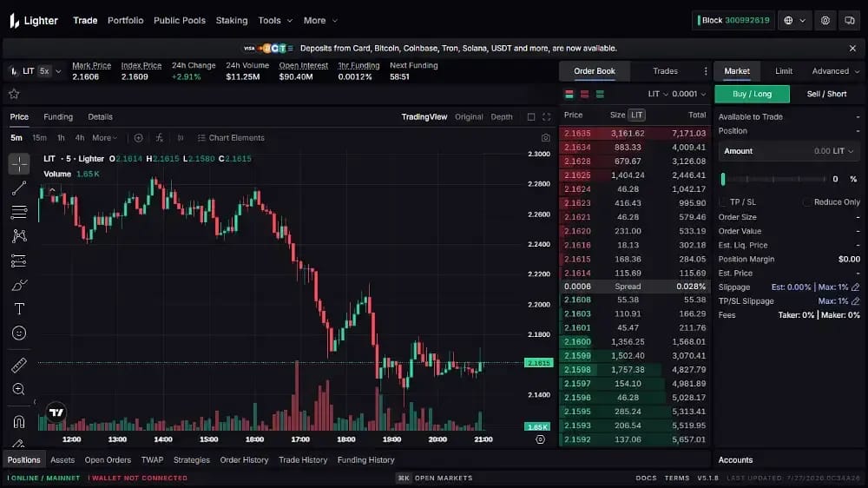Select the Limit order tab
Viewport: 868px width, 488px height.
783,71
